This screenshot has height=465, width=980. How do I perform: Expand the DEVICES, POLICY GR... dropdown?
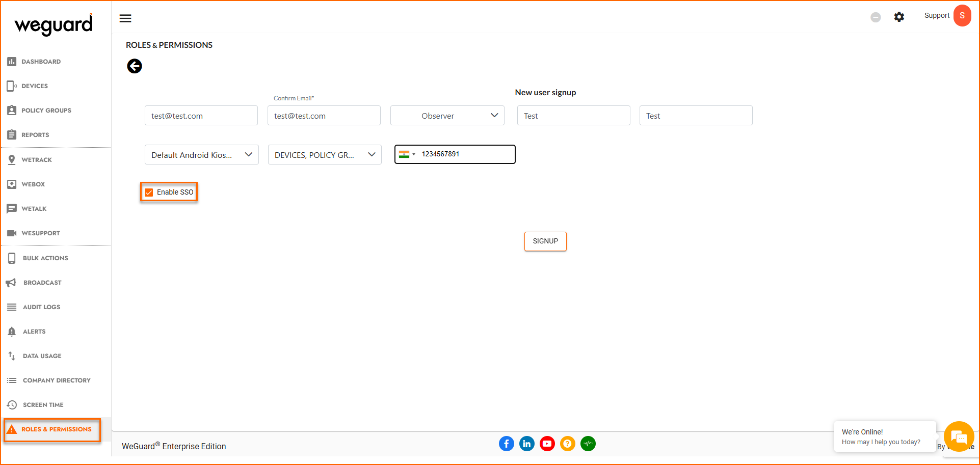click(x=325, y=155)
